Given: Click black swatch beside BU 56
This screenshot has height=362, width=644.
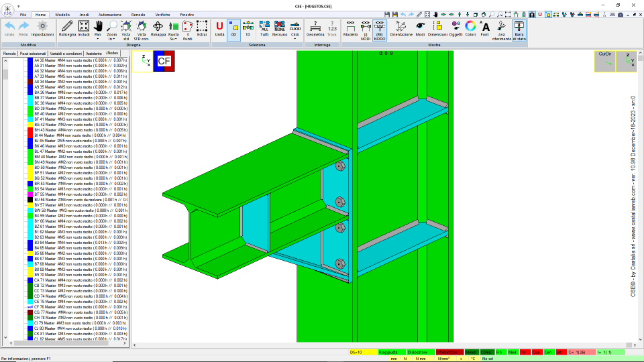Looking at the screenshot, I should (30, 200).
